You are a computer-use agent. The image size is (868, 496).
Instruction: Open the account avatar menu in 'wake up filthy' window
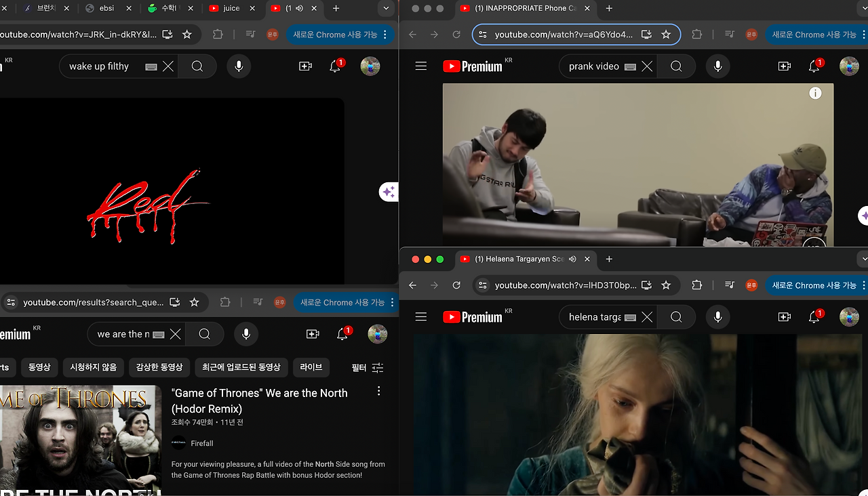coord(370,66)
